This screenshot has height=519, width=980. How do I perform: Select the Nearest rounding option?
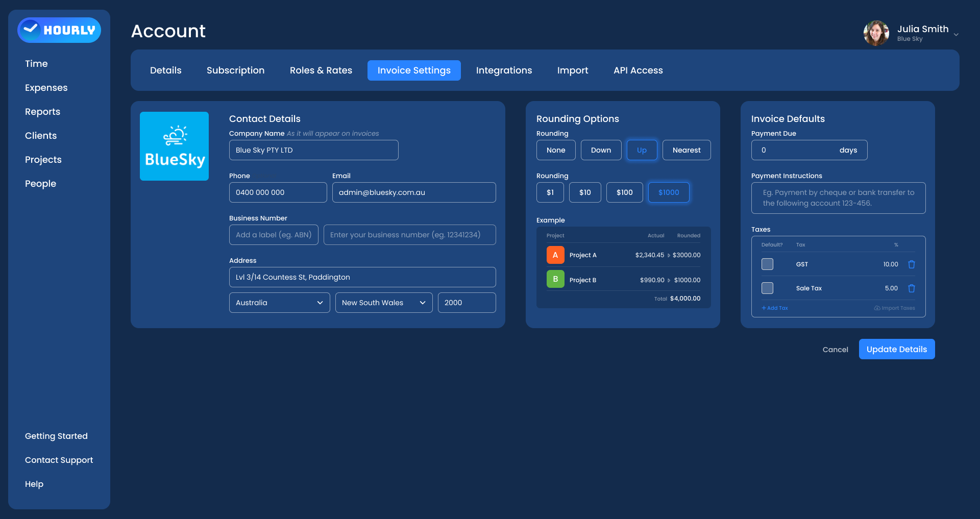pyautogui.click(x=686, y=150)
